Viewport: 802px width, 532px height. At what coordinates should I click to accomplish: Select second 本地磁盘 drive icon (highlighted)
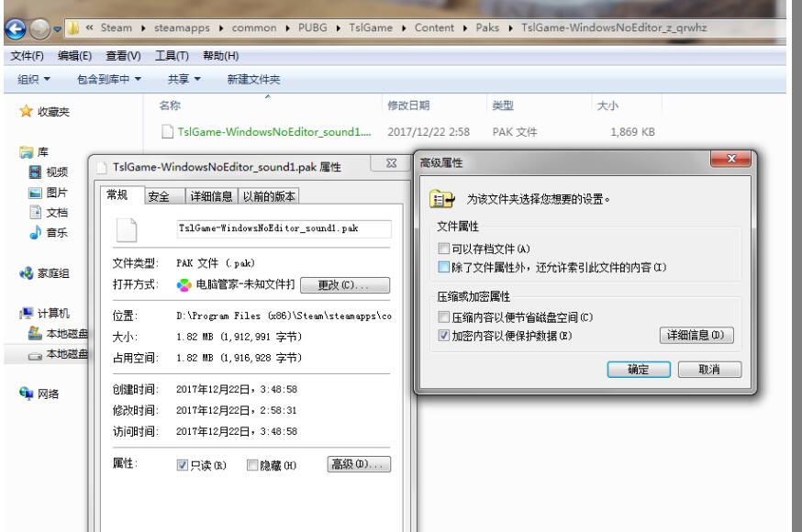(35, 355)
